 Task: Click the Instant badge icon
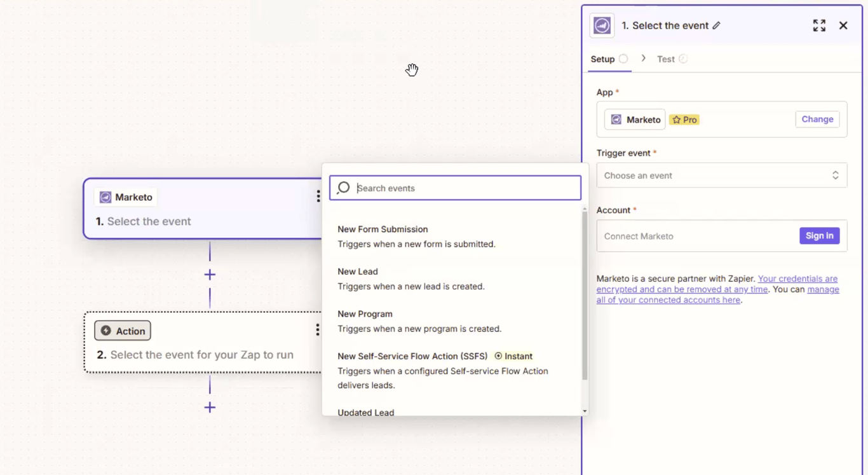pos(498,356)
